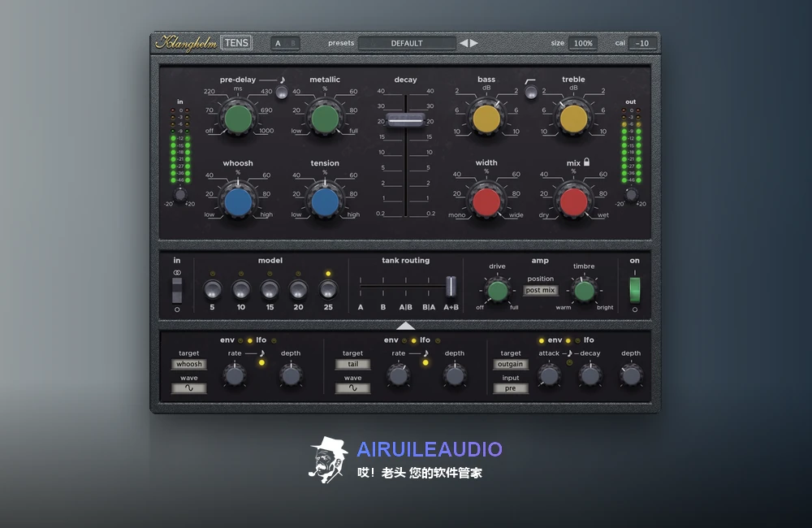Click the red width knob
This screenshot has height=528, width=812.
pyautogui.click(x=486, y=202)
